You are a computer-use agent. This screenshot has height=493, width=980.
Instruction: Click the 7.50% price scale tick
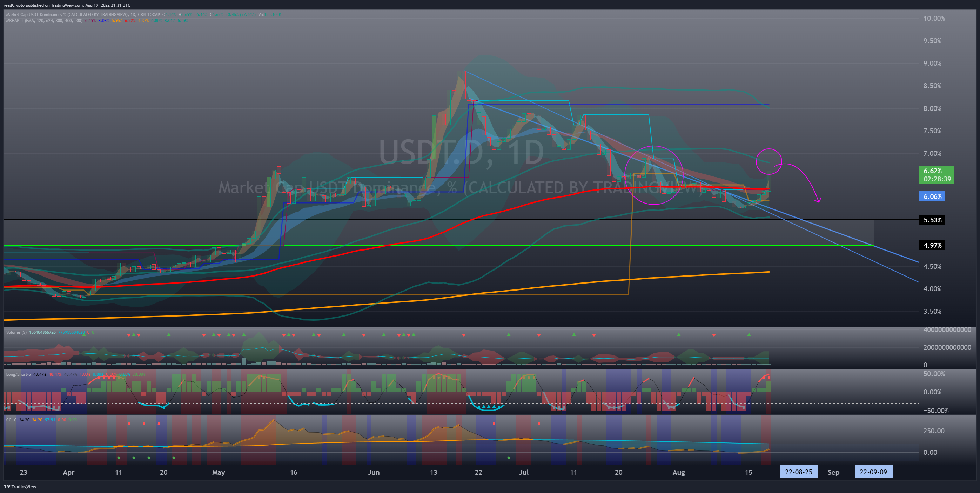[x=932, y=131]
